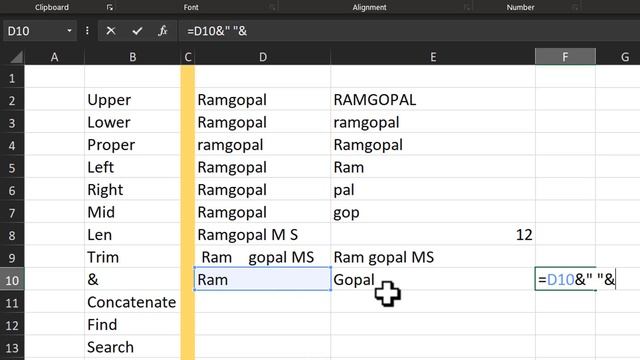Viewport: 640px width, 360px height.
Task: Click cell containing 'Len'
Action: (x=132, y=235)
